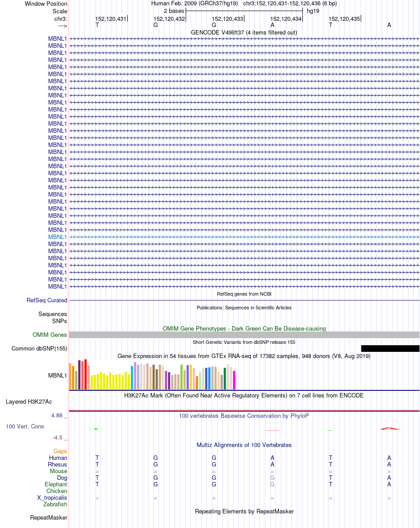Click the 4.88 PhyloP upper scale value
Viewport: 420px width, 528px height.
pos(57,416)
